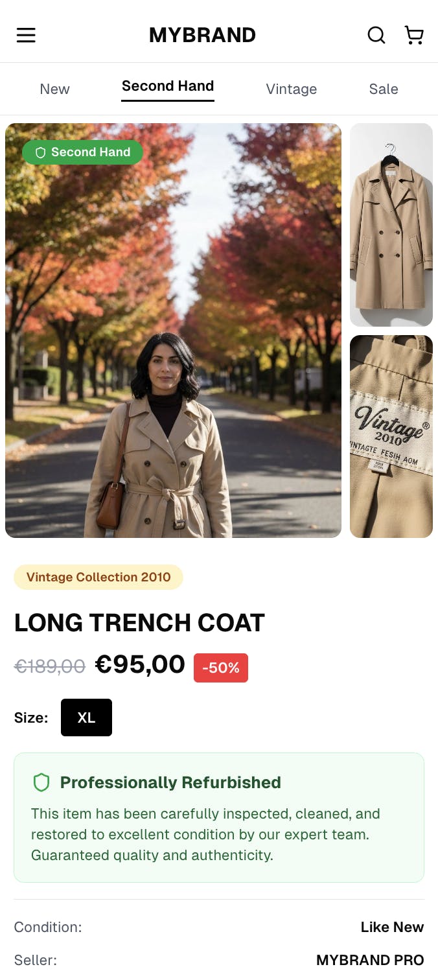Click the -50% discount badge
The height and width of the screenshot is (980, 438).
pyautogui.click(x=221, y=668)
